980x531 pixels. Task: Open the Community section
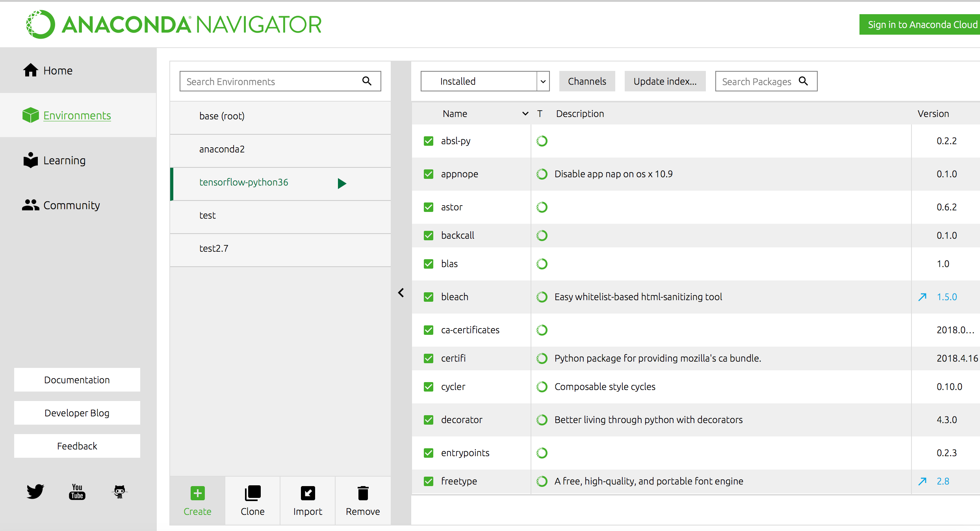[71, 205]
